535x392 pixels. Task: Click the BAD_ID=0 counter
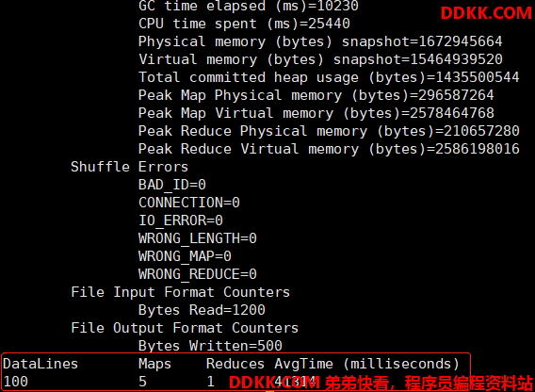click(x=172, y=185)
